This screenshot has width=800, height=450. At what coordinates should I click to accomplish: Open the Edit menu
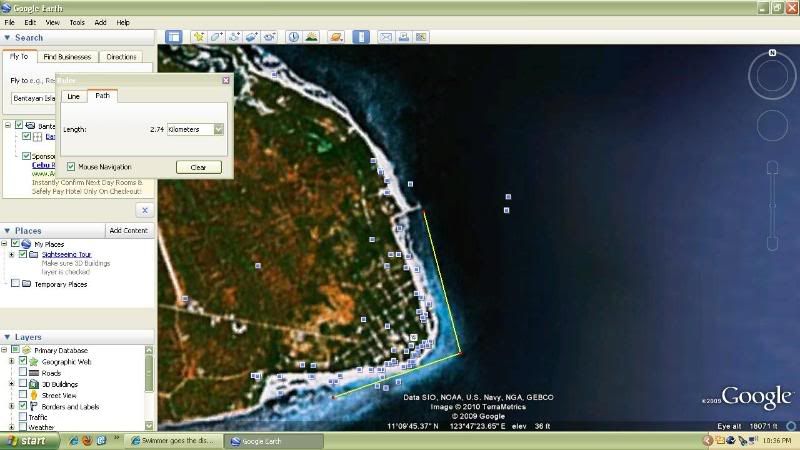tap(30, 22)
